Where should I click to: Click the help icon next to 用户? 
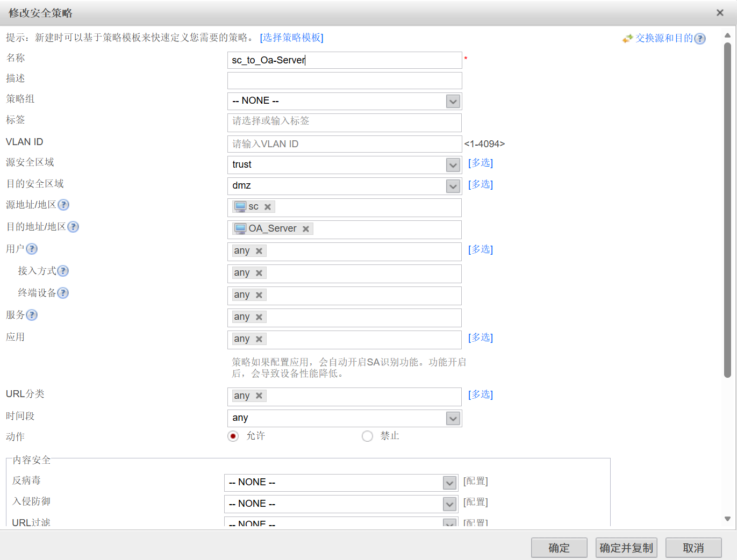[32, 249]
